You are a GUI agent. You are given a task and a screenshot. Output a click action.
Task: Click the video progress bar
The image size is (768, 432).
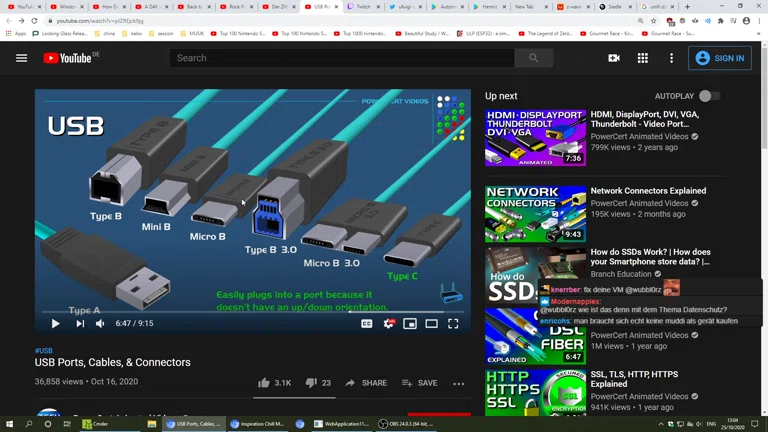pos(252,311)
